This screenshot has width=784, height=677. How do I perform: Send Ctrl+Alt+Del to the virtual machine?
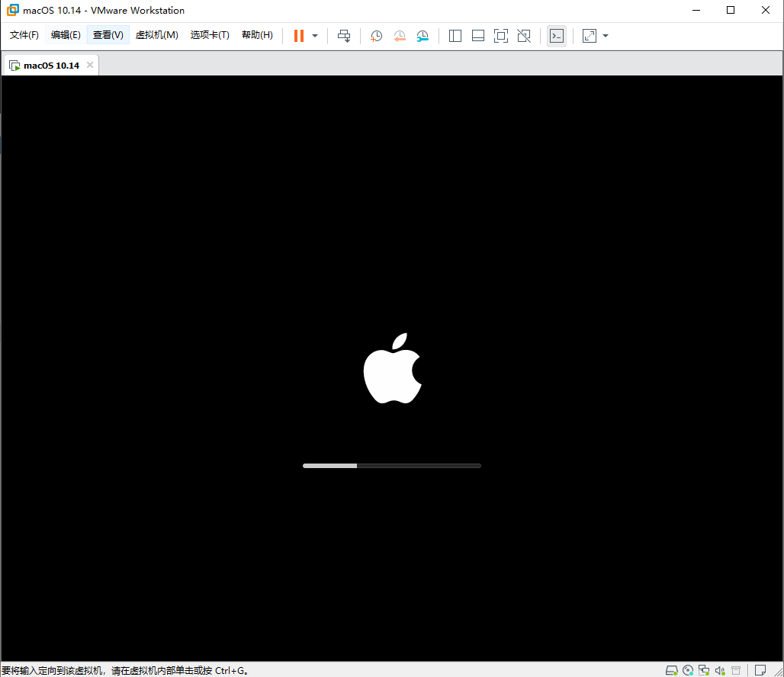click(x=344, y=35)
